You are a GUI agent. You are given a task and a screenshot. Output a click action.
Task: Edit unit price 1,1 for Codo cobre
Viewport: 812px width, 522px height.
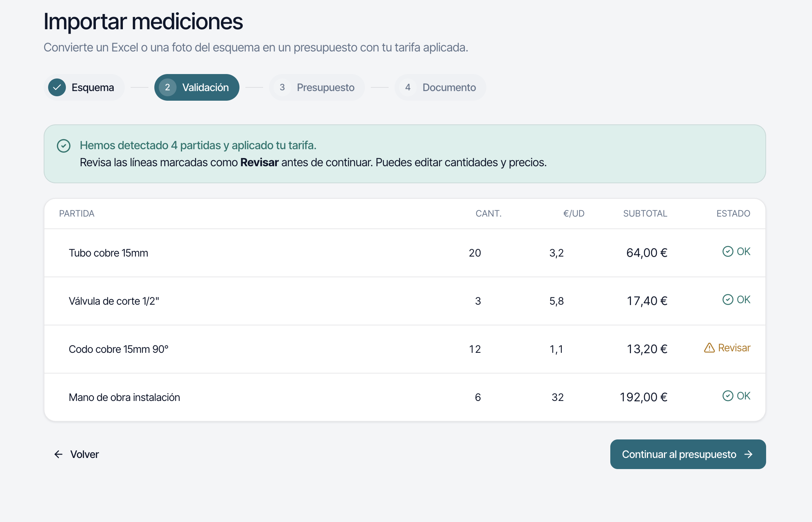556,349
